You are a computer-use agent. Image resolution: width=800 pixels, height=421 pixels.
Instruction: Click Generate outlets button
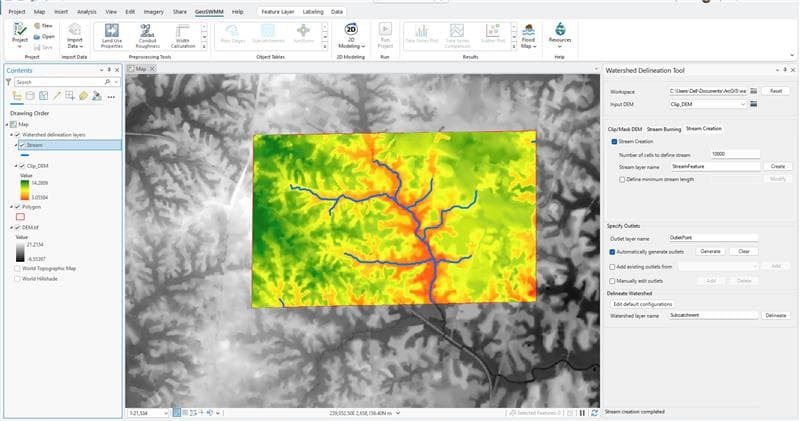coord(709,251)
